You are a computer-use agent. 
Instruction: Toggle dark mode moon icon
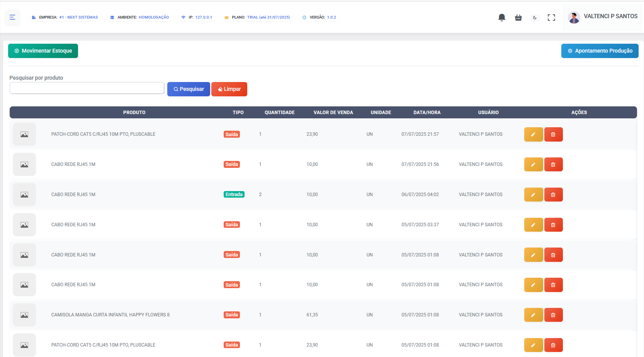click(535, 17)
